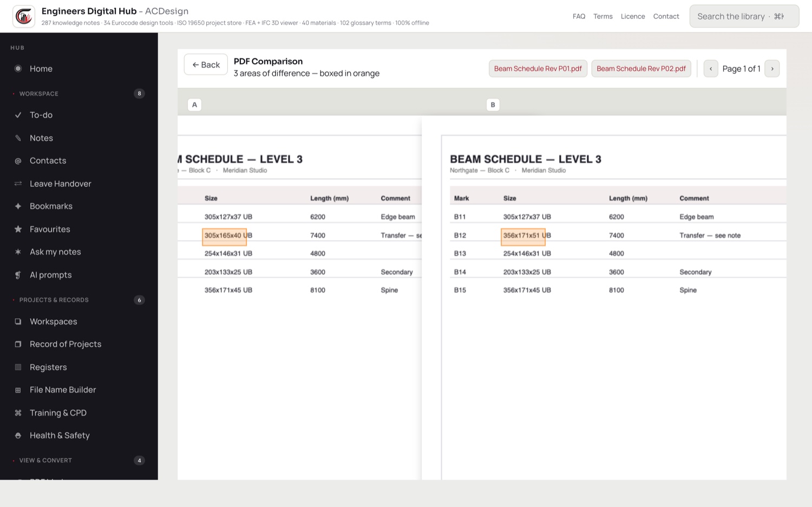This screenshot has height=507, width=812.
Task: Click the Training & CPD icon
Action: (x=18, y=413)
